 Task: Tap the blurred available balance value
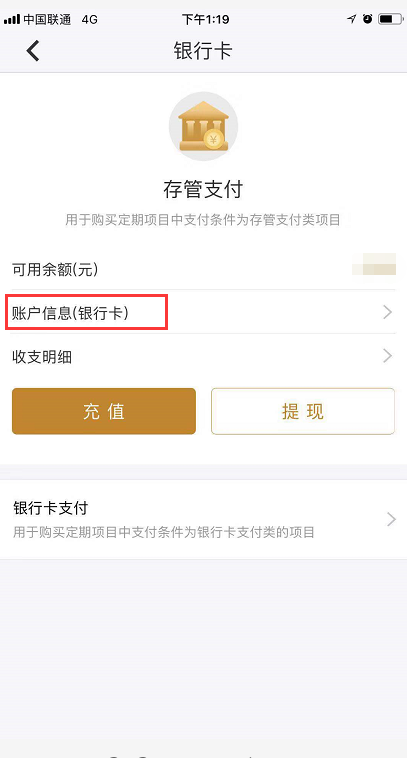click(x=374, y=264)
